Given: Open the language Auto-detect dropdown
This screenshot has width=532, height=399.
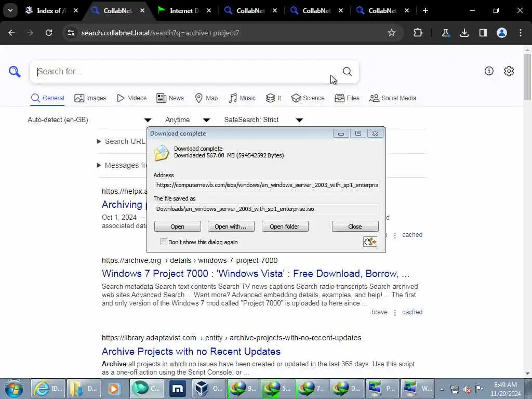Looking at the screenshot, I should click(x=89, y=120).
